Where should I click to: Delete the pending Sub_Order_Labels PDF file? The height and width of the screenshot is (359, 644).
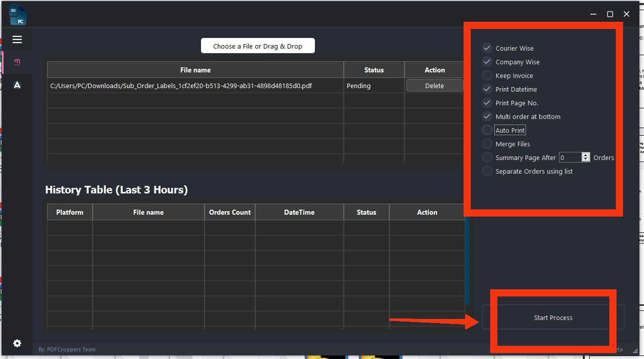pyautogui.click(x=434, y=86)
